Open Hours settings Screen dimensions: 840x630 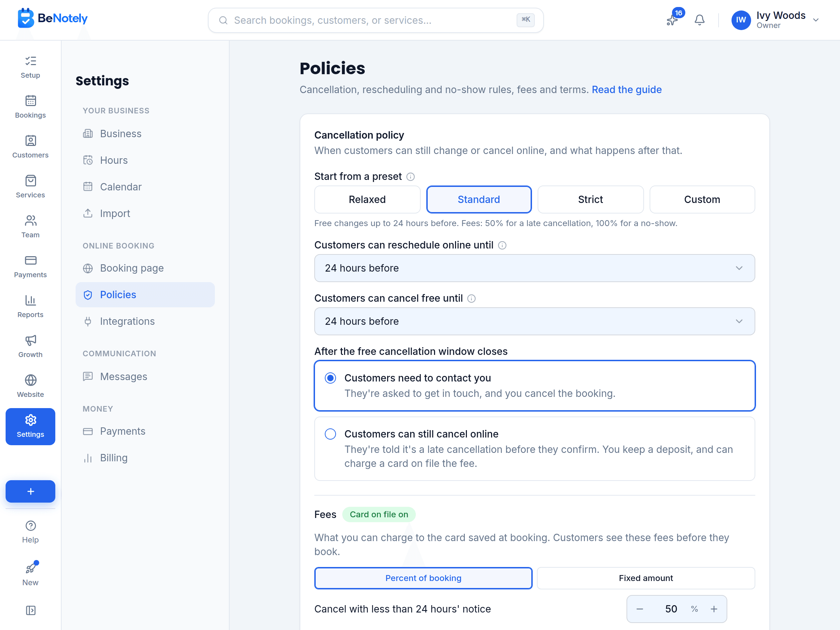tap(145, 160)
